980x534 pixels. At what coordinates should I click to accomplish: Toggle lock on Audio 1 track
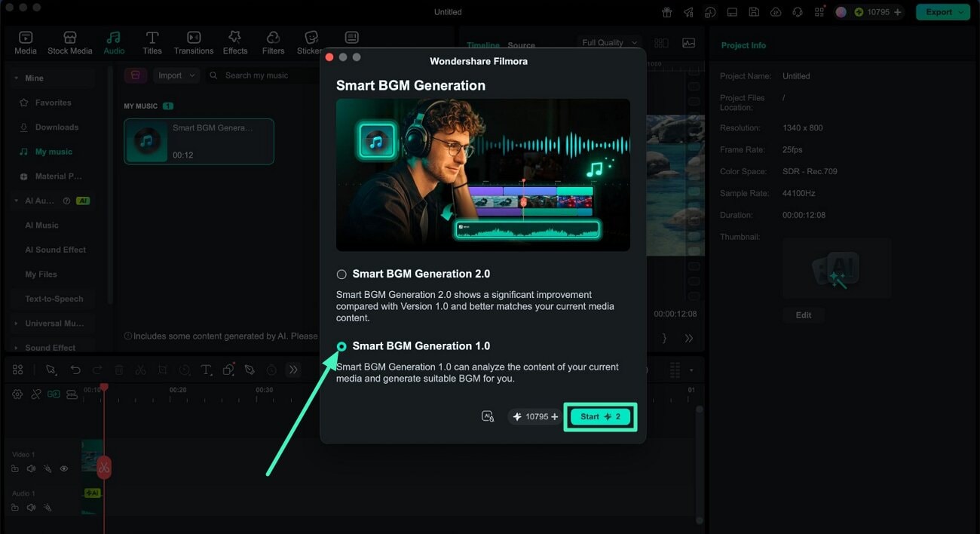pos(15,508)
